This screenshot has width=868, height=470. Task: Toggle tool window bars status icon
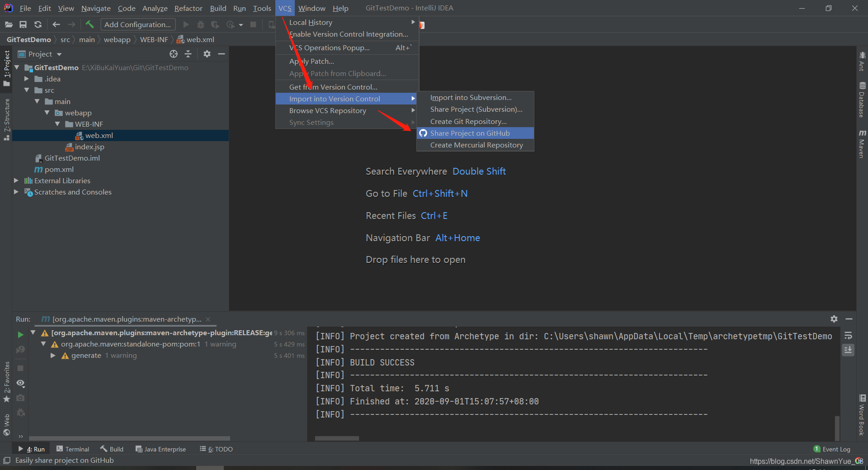coord(7,461)
